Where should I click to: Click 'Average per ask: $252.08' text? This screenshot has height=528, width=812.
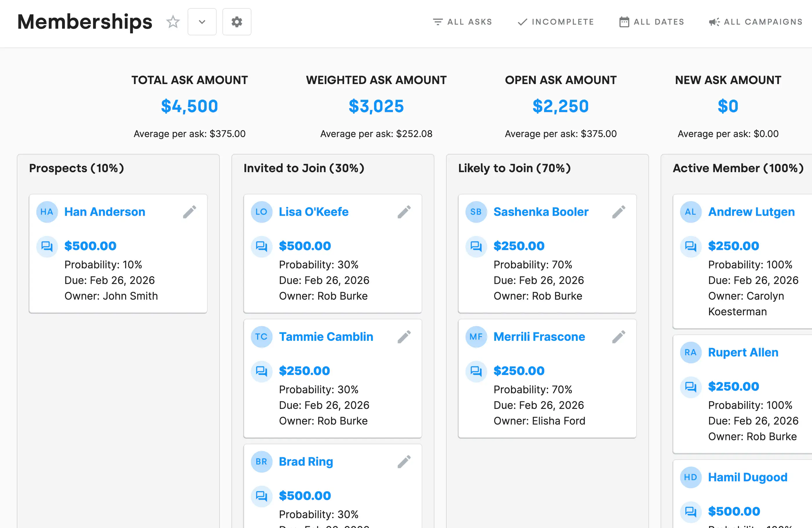pyautogui.click(x=376, y=134)
